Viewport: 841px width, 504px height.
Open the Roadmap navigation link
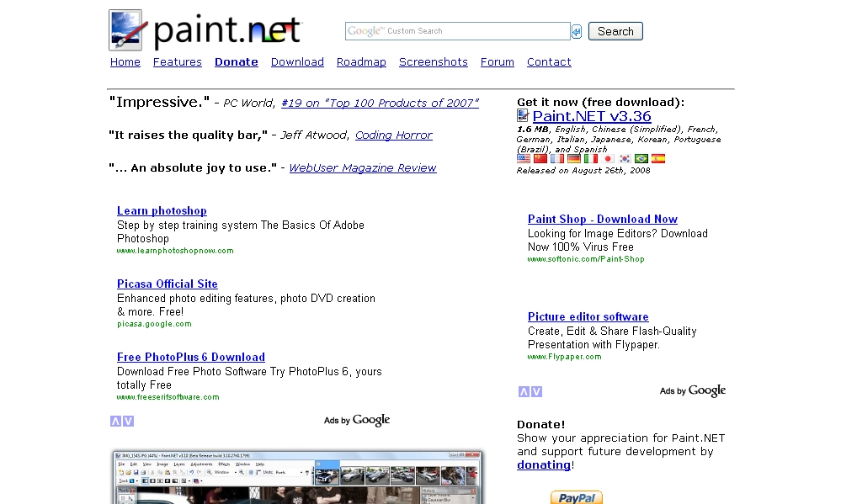click(361, 61)
